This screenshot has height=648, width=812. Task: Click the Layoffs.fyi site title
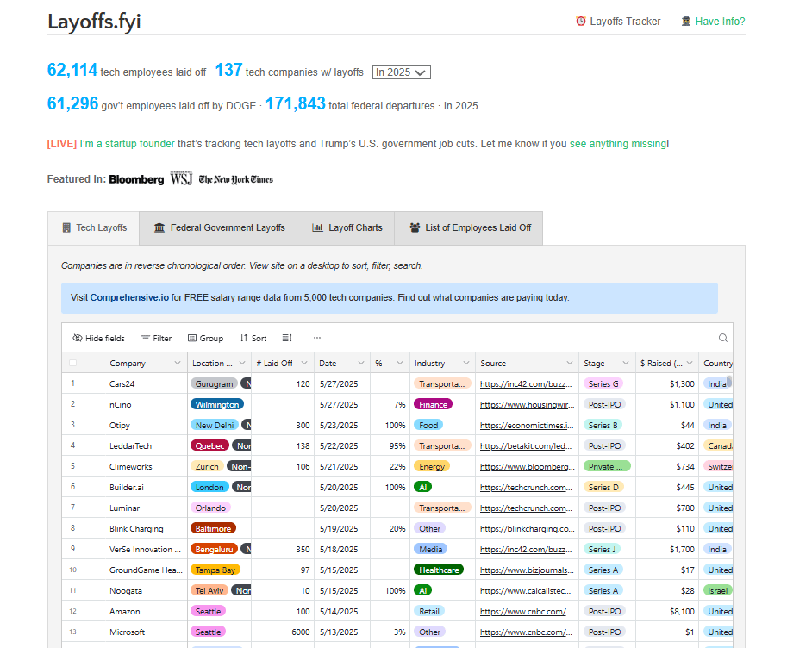click(94, 22)
